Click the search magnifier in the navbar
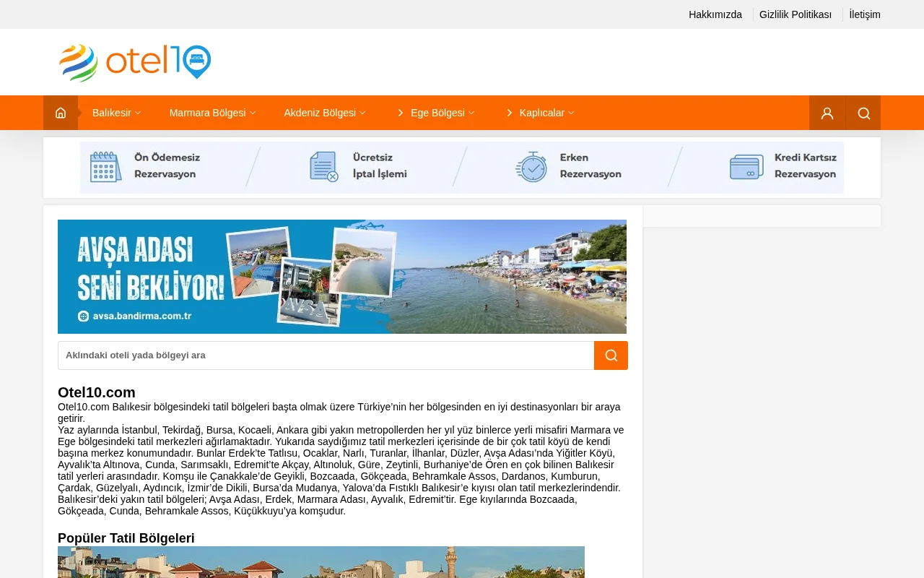The width and height of the screenshot is (924, 578). (x=863, y=113)
